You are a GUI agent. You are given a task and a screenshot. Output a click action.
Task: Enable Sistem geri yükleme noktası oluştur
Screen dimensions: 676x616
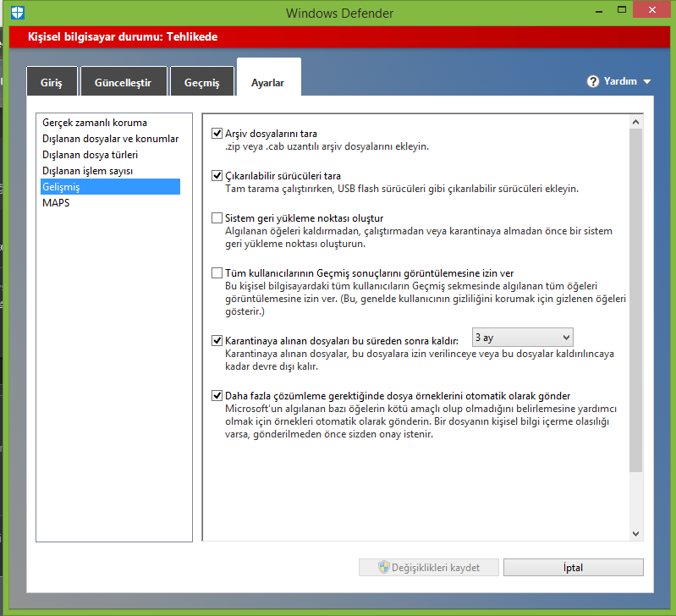pyautogui.click(x=217, y=217)
